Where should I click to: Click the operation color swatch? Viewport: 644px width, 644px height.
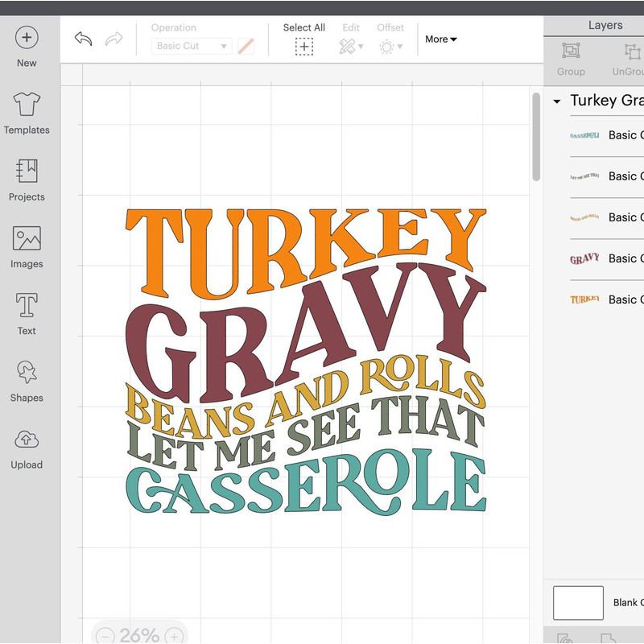pos(246,47)
